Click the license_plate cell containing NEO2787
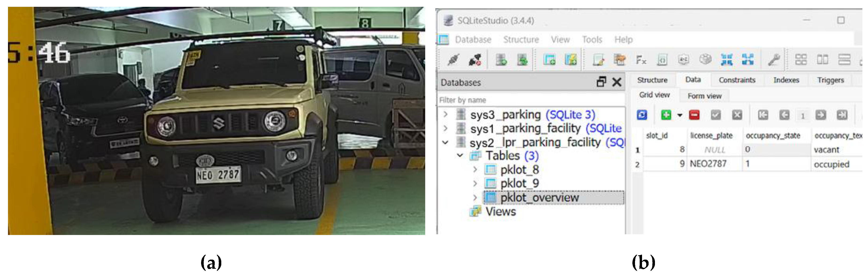This screenshot has height=280, width=868. 708,164
